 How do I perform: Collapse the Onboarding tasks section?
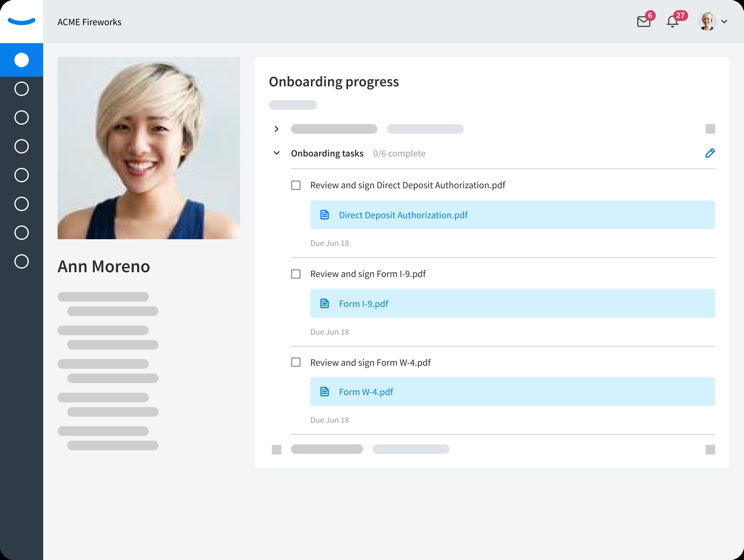[x=277, y=153]
